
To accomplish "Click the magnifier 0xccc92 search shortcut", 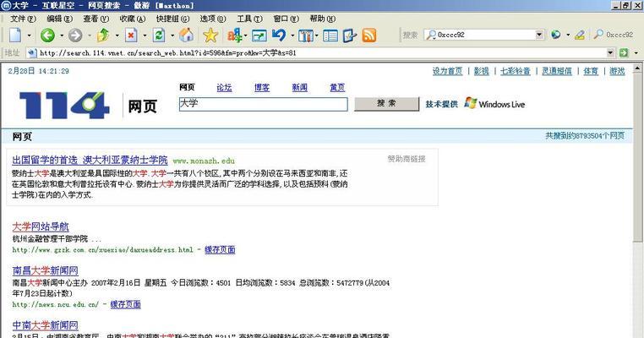I will [x=614, y=35].
